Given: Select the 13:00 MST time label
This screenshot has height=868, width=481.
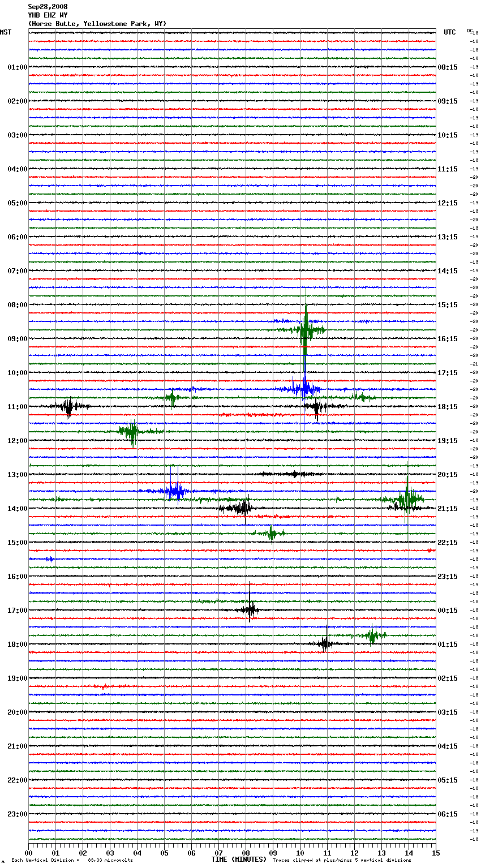Looking at the screenshot, I should [17, 475].
